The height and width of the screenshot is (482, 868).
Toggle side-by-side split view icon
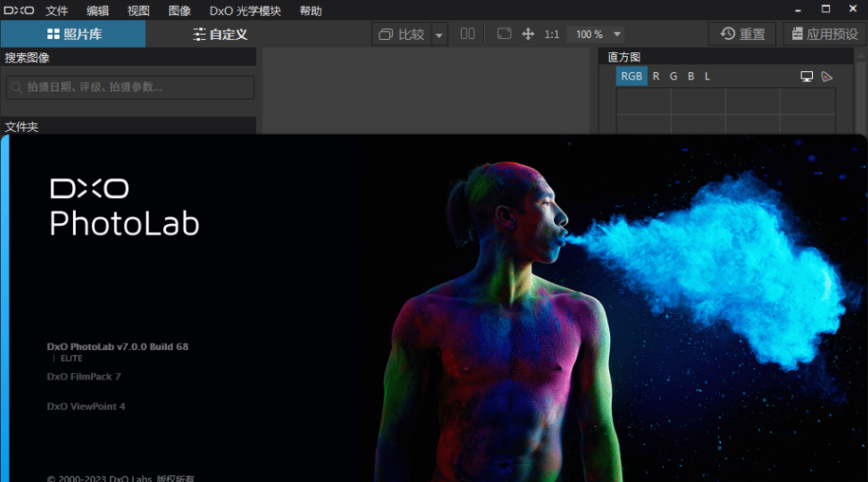[468, 34]
